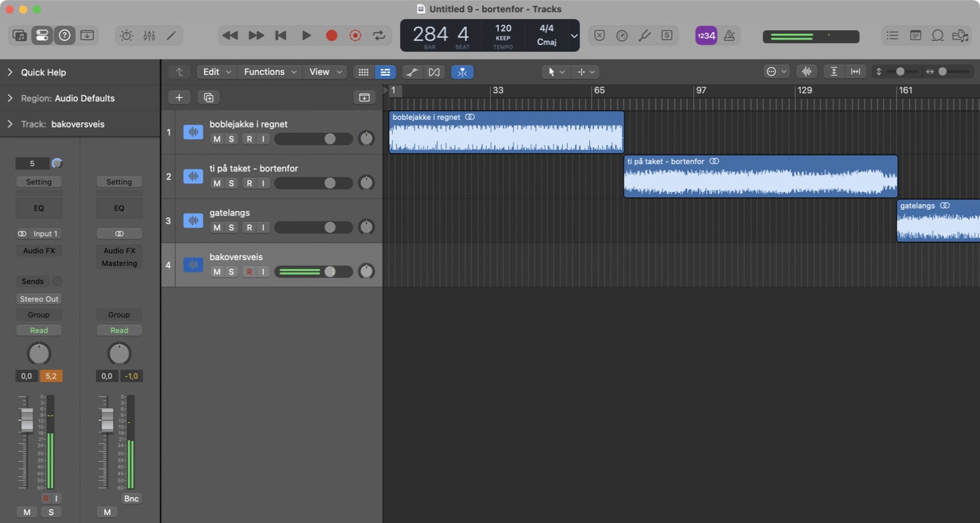Screen dimensions: 980x523
Task: Expand the Quick Help section
Action: point(10,72)
